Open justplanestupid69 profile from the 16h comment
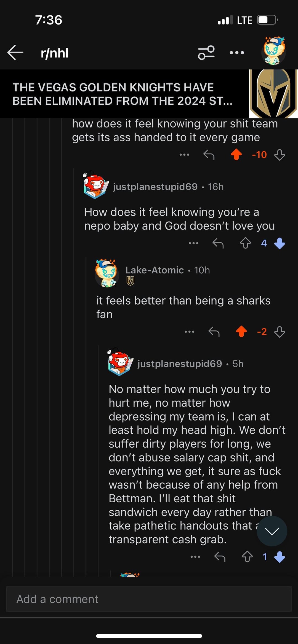The width and height of the screenshot is (298, 644). pyautogui.click(x=155, y=187)
